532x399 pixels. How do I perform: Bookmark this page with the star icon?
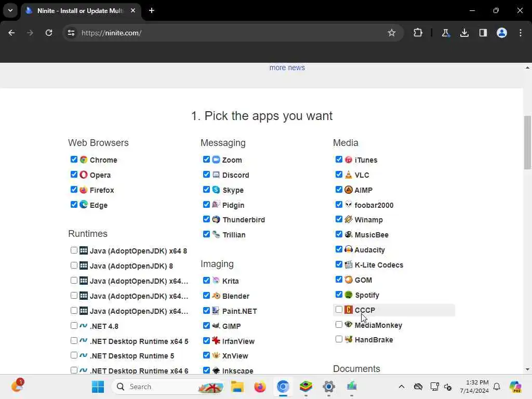[392, 33]
